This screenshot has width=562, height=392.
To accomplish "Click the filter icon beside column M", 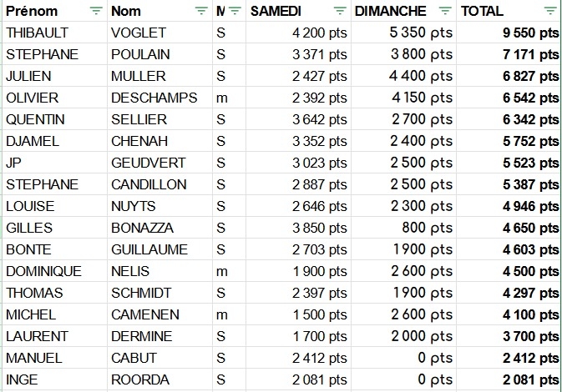I will pos(235,12).
